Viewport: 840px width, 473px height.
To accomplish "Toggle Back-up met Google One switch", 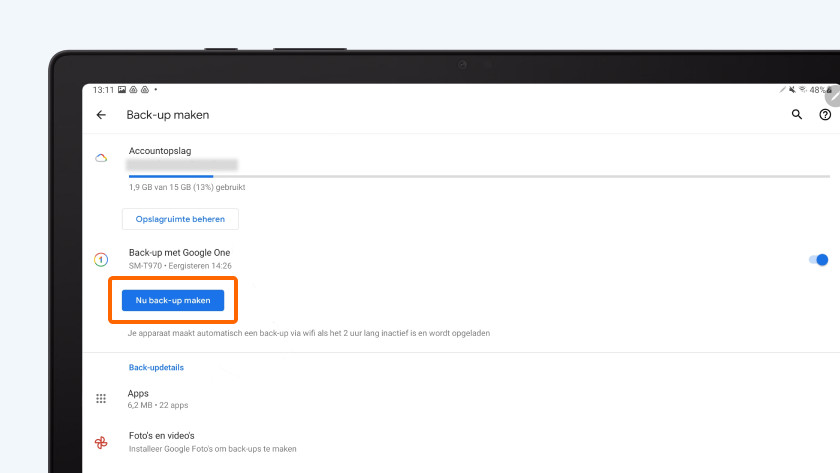I will (x=819, y=260).
